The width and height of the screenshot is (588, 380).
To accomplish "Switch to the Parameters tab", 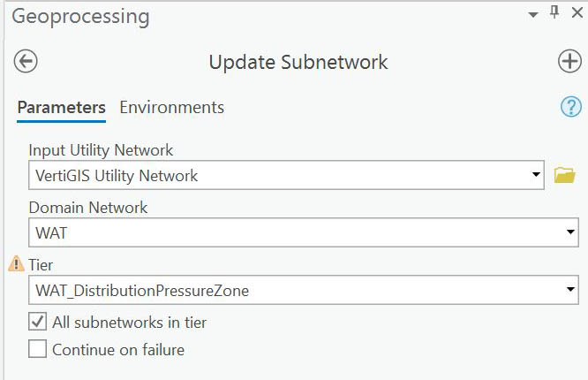I will [61, 108].
